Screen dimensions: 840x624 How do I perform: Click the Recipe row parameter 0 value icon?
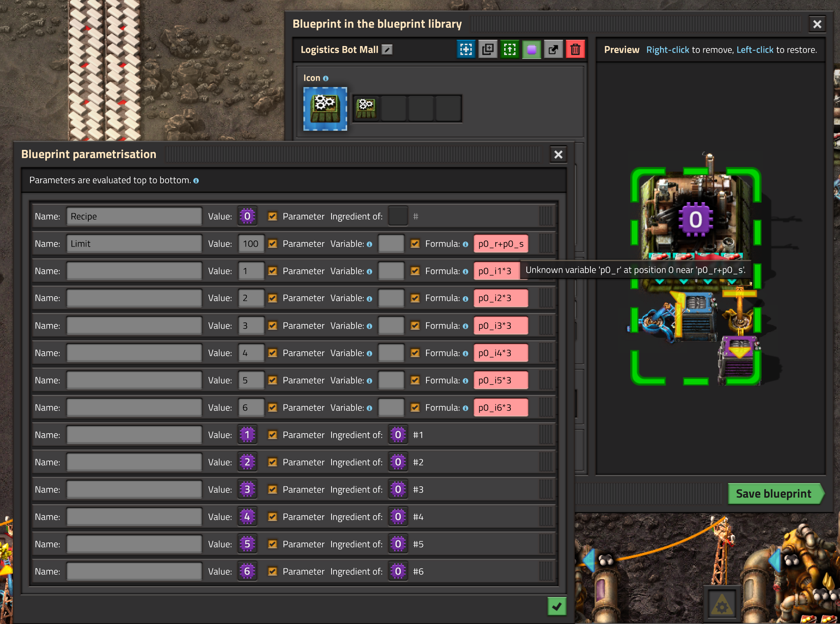point(247,216)
